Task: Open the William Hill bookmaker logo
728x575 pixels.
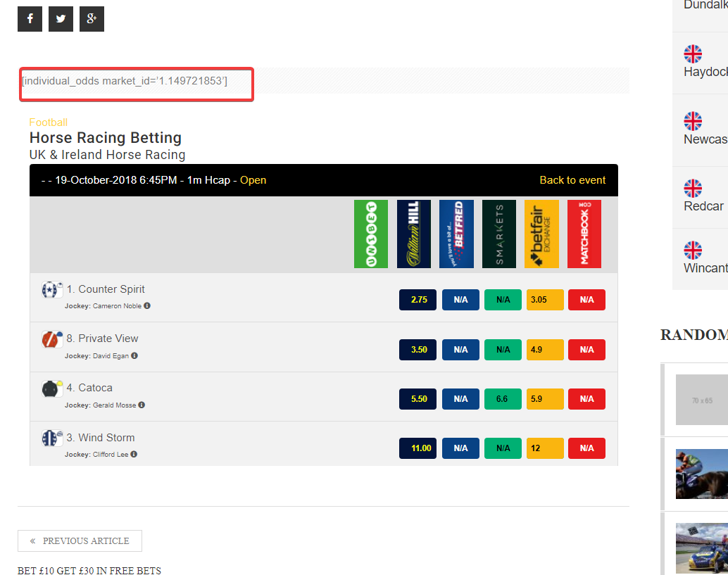Action: click(x=414, y=234)
